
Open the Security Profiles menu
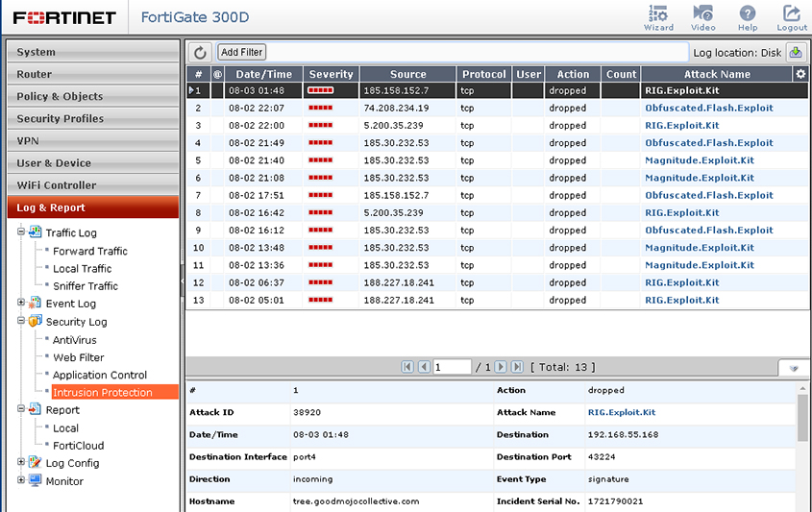93,118
